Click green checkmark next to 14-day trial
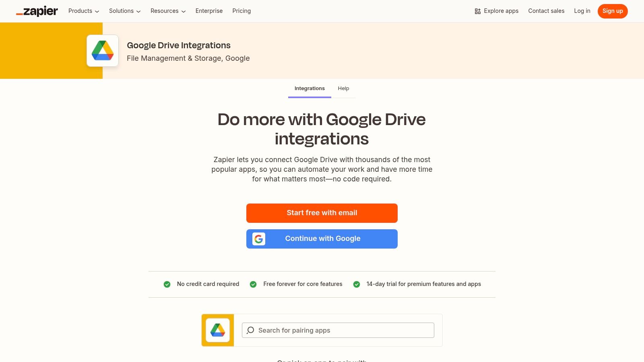Image resolution: width=644 pixels, height=362 pixels. 357,284
